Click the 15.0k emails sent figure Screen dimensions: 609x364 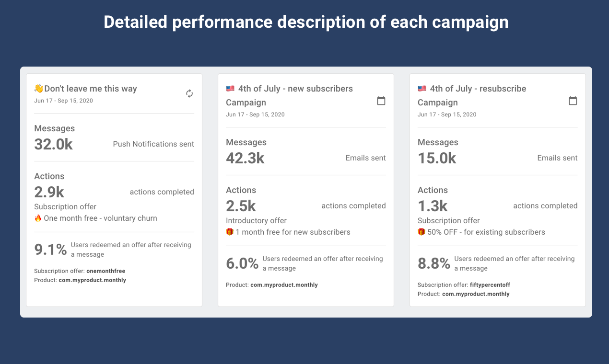[437, 158]
